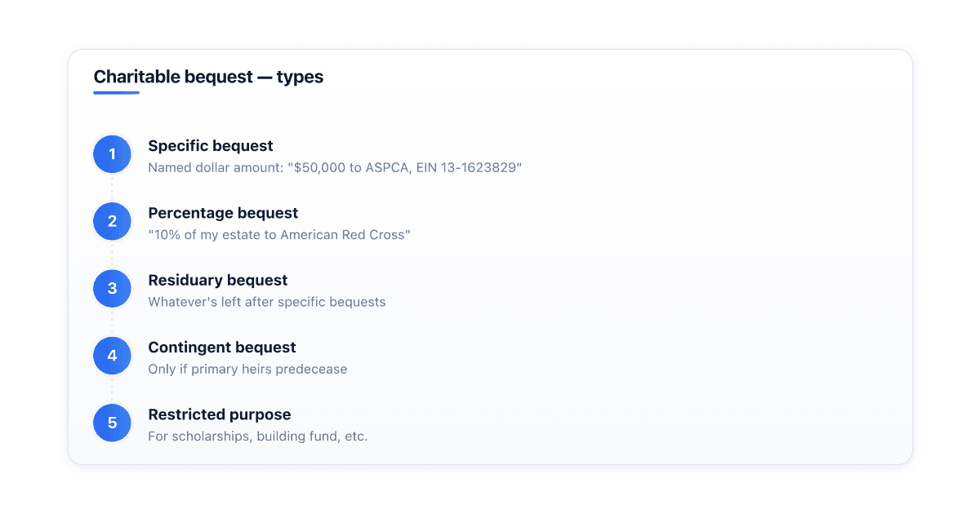The image size is (980, 514).
Task: Click the Charitable bequest — types title
Action: (x=208, y=78)
